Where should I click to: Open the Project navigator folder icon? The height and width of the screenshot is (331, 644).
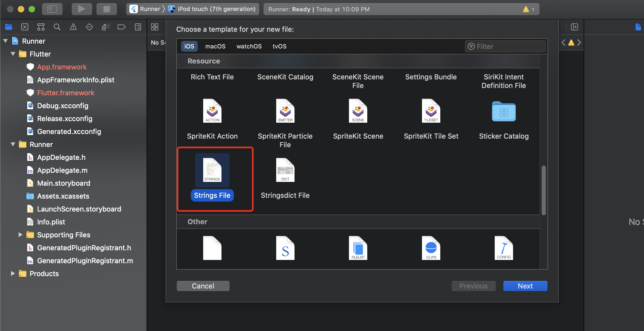(9, 27)
